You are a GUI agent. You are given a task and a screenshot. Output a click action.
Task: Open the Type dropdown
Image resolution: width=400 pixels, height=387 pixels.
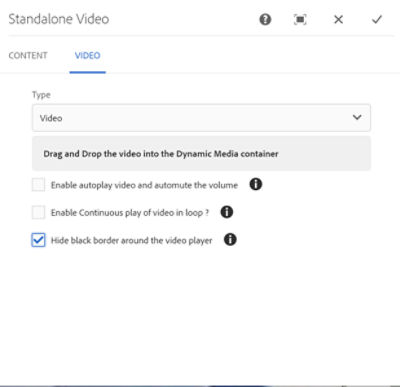[201, 118]
